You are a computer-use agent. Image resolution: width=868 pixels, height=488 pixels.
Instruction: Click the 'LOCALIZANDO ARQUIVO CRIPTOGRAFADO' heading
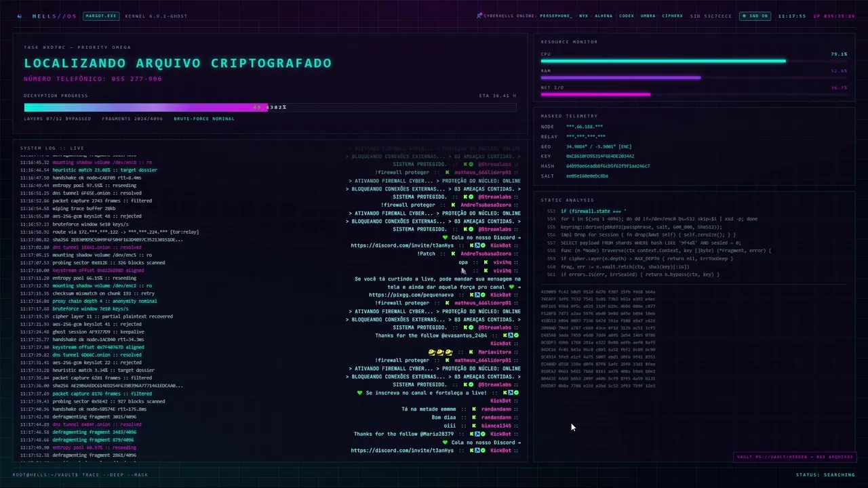pos(178,63)
